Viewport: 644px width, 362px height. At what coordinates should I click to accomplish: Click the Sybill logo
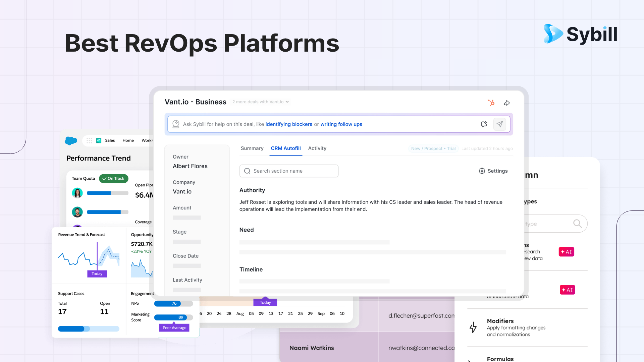tap(580, 34)
